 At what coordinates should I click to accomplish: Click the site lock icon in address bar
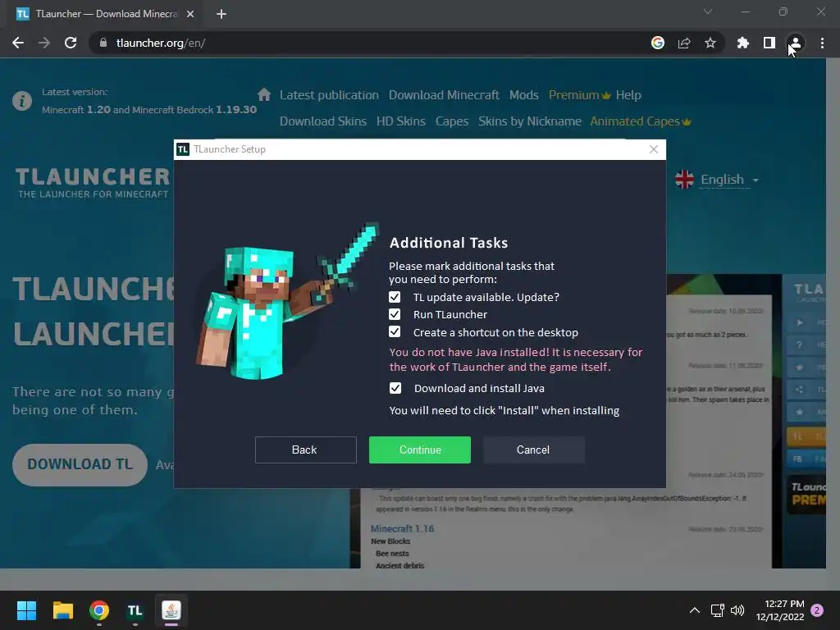(103, 43)
